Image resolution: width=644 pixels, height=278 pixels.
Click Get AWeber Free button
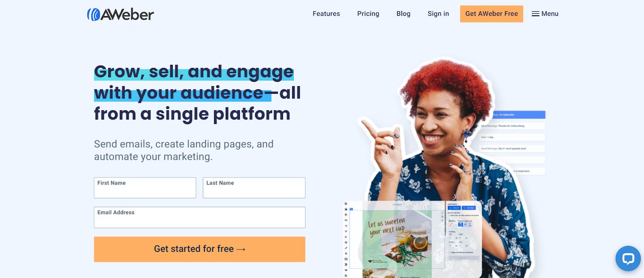491,14
